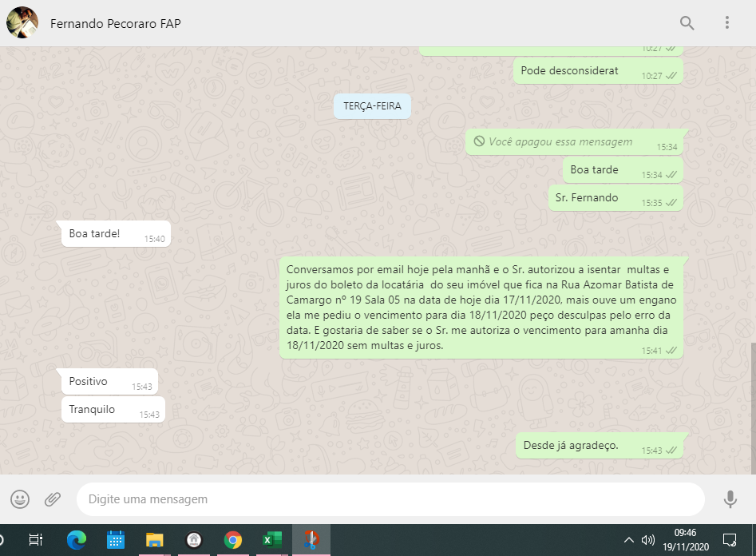Open Fernando Pecoraro's profile picture
Viewport: 756px width, 556px height.
click(22, 22)
